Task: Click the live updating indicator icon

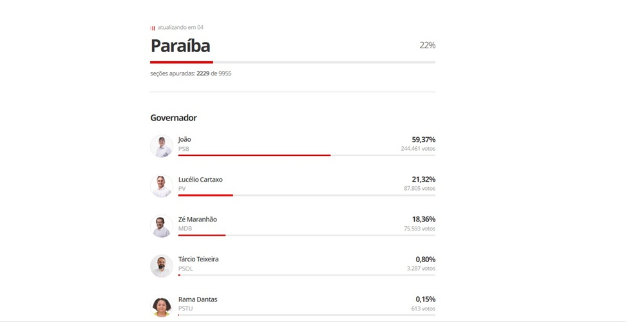Action: 153,28
